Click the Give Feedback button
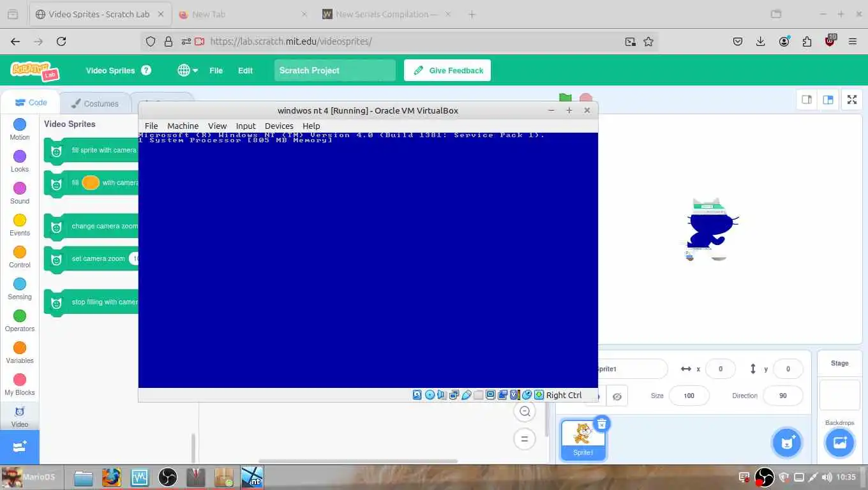 447,70
